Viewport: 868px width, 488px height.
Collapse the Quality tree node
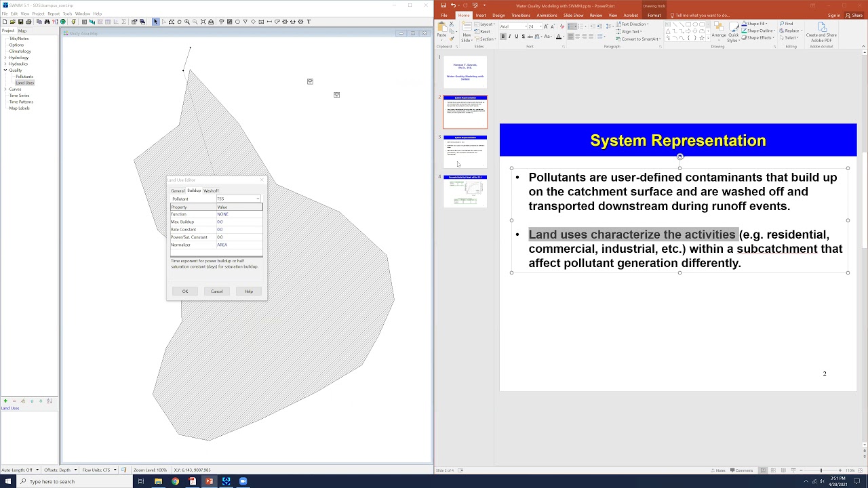[x=5, y=70]
